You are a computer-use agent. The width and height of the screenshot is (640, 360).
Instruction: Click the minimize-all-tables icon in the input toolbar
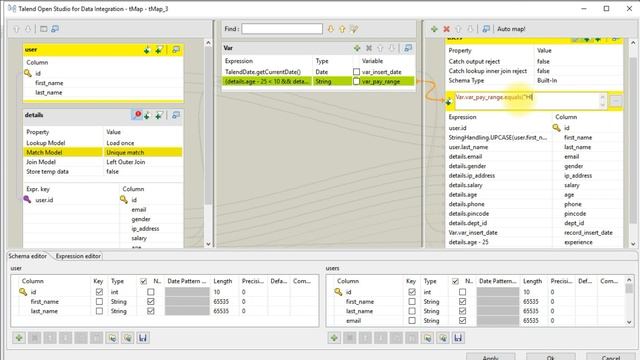pos(55,29)
